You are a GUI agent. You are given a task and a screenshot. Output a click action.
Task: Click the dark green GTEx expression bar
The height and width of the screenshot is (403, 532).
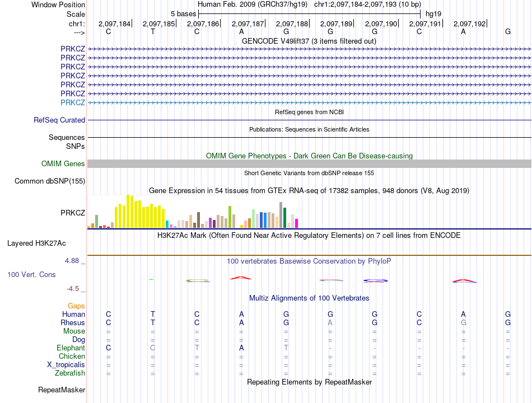click(285, 218)
